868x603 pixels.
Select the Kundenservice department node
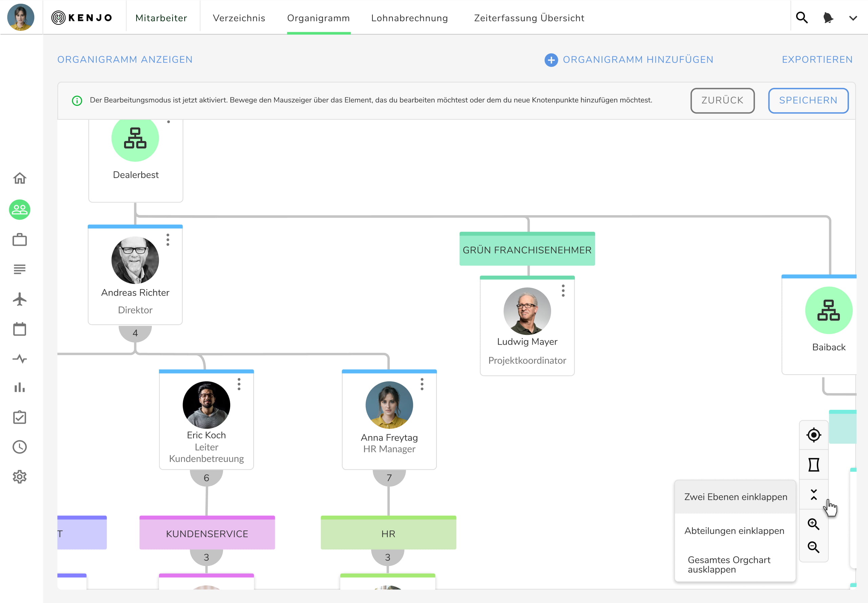(x=207, y=533)
